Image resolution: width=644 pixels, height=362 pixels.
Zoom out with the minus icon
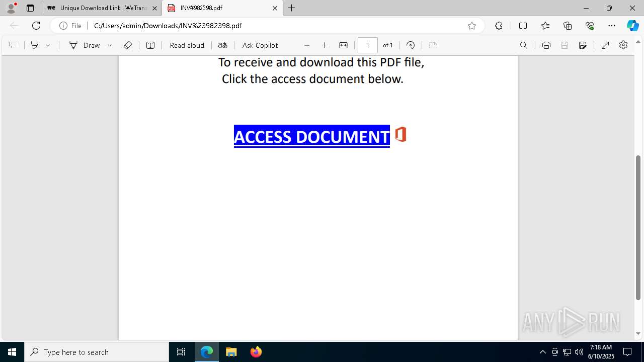point(307,45)
